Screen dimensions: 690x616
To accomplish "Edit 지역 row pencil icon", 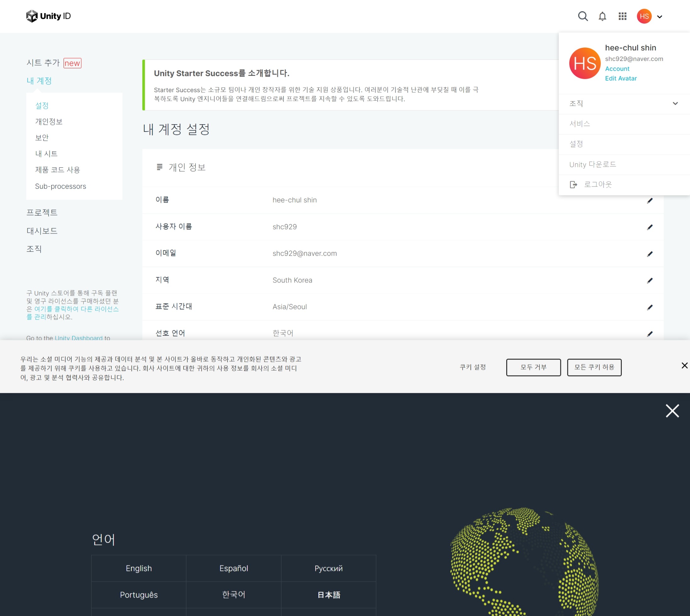I will [649, 281].
